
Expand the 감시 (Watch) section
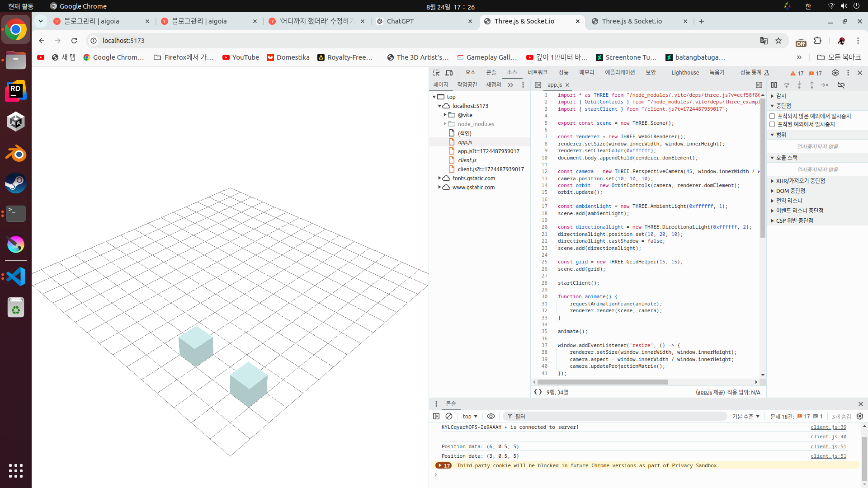click(781, 96)
